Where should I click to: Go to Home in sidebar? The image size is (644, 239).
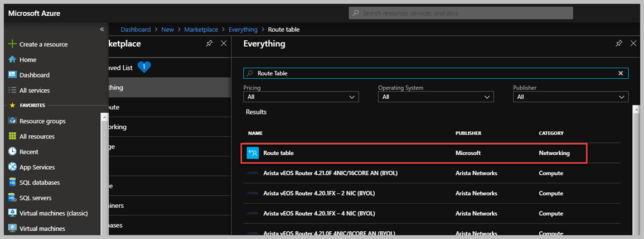pos(28,60)
